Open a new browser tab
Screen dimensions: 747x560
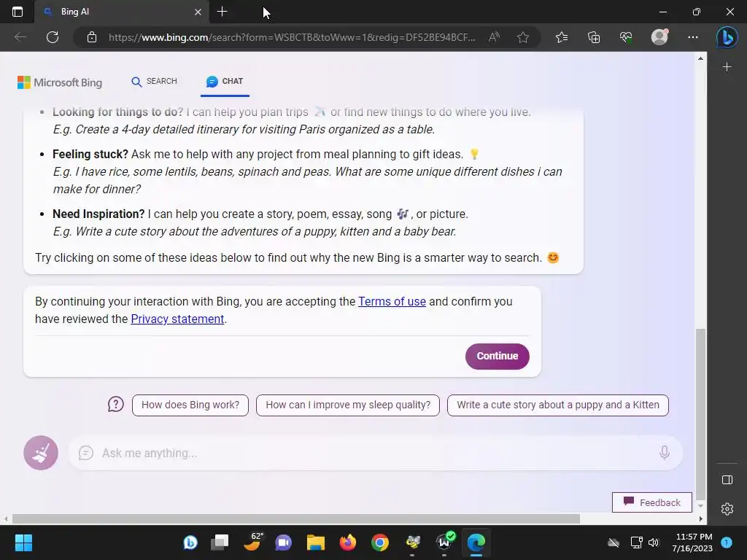(222, 12)
